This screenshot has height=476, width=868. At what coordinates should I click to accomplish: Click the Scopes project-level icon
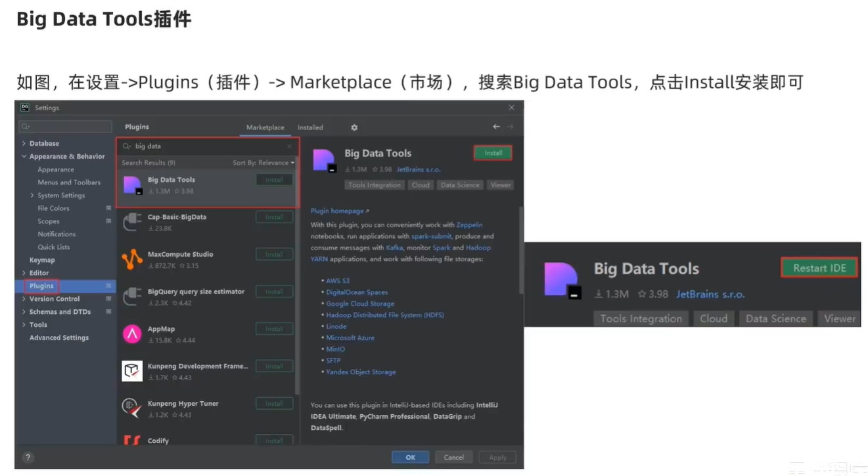(108, 221)
